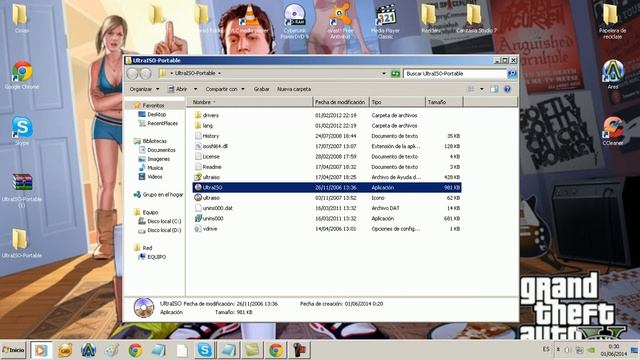The width and height of the screenshot is (640, 360).
Task: Sort by the Nombre column header
Action: click(250, 102)
